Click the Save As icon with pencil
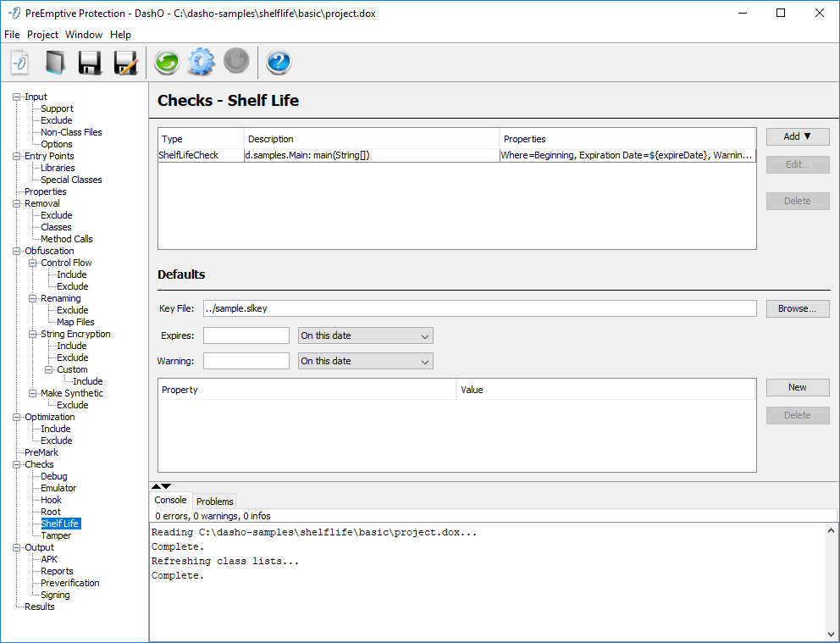 click(x=125, y=63)
